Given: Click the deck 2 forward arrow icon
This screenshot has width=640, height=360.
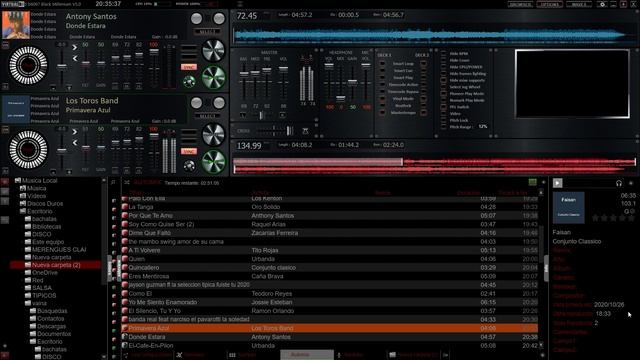Looking at the screenshot, I should 75,132.
